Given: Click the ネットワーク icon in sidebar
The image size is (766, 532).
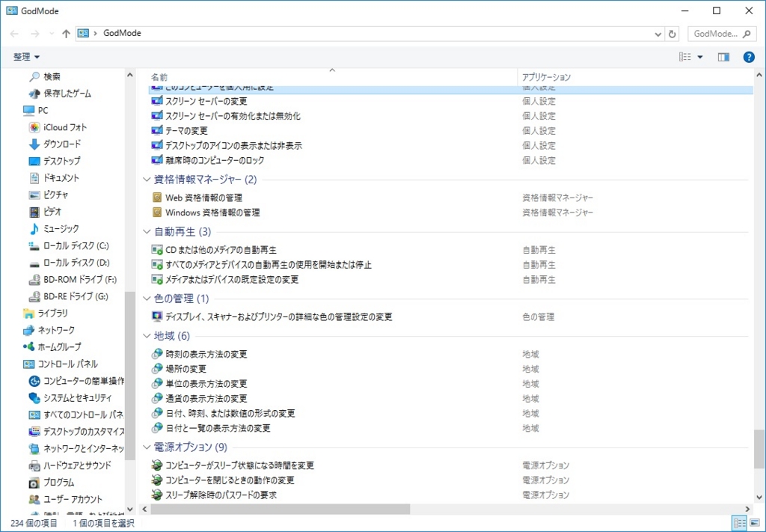Looking at the screenshot, I should (x=29, y=330).
